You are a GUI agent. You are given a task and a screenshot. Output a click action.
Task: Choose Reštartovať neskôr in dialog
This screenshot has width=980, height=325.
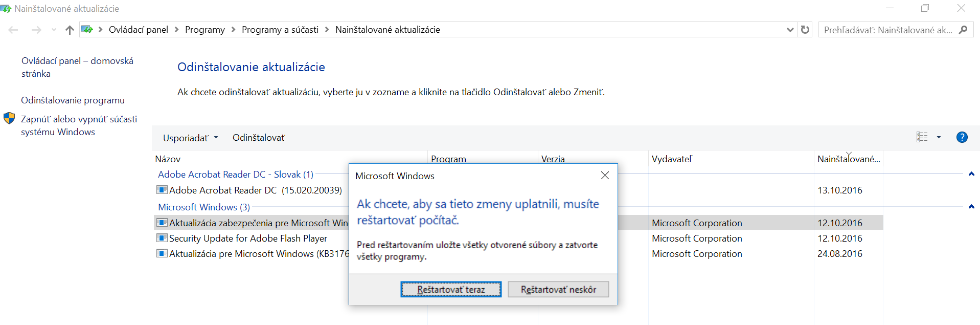tap(558, 289)
